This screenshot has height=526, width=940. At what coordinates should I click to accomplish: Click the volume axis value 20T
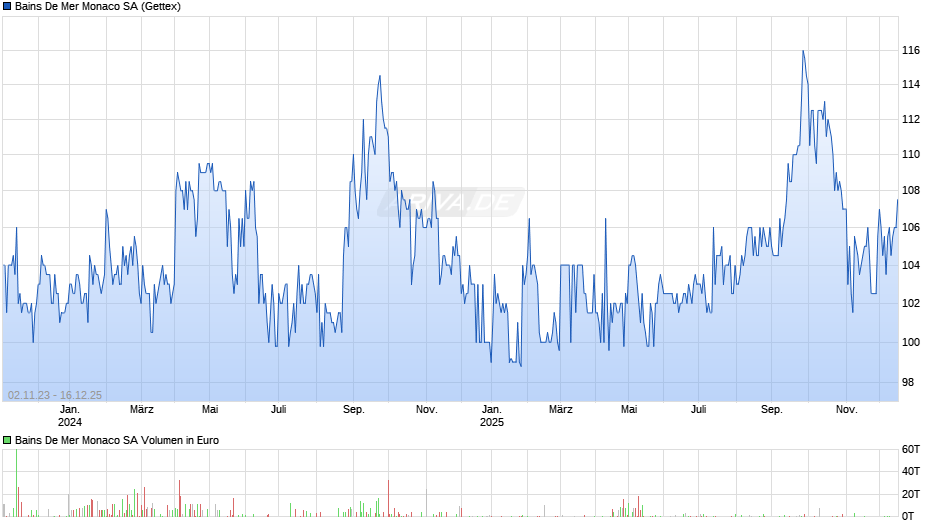pyautogui.click(x=911, y=494)
